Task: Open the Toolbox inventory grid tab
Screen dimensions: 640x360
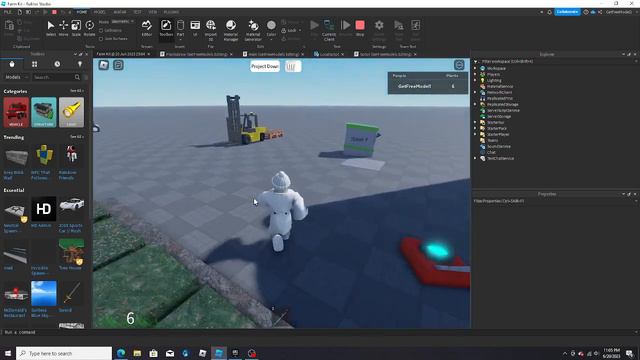Action: (x=35, y=64)
